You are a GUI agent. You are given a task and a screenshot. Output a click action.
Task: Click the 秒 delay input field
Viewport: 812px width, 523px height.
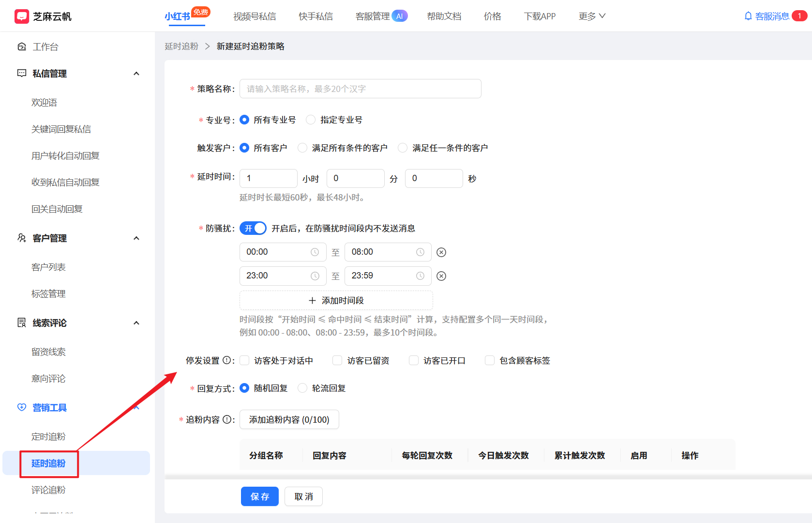434,178
